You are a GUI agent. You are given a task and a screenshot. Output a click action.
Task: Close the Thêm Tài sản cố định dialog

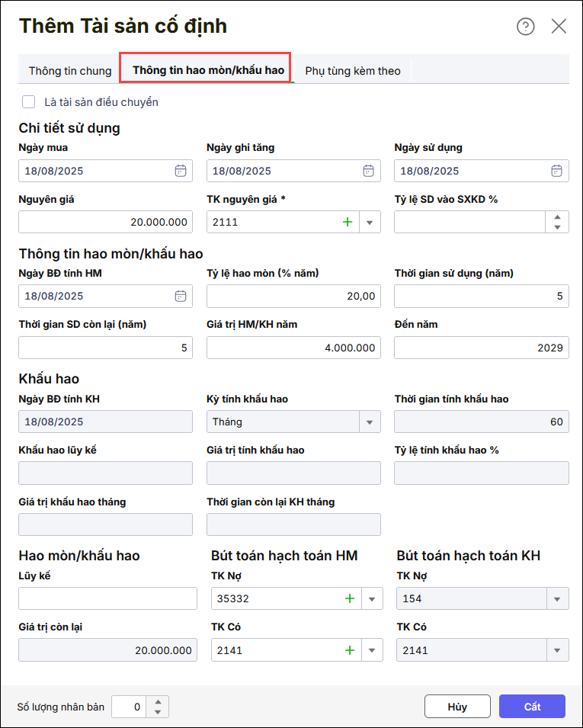(559, 27)
